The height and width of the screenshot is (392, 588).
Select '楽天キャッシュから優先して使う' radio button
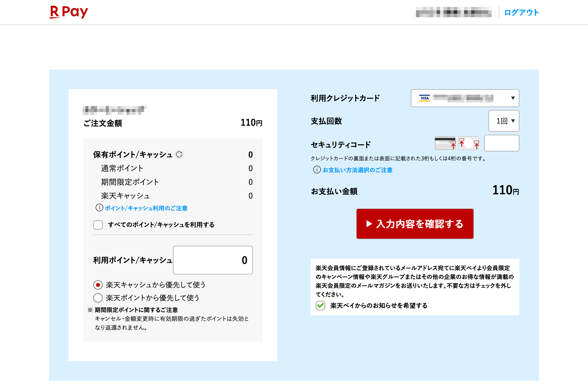pos(98,285)
